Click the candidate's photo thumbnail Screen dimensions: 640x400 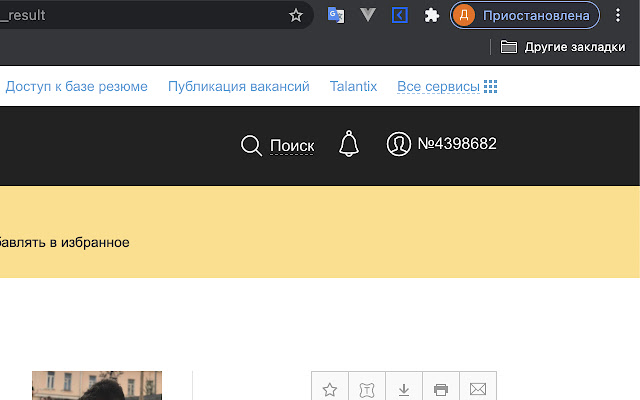pyautogui.click(x=97, y=385)
